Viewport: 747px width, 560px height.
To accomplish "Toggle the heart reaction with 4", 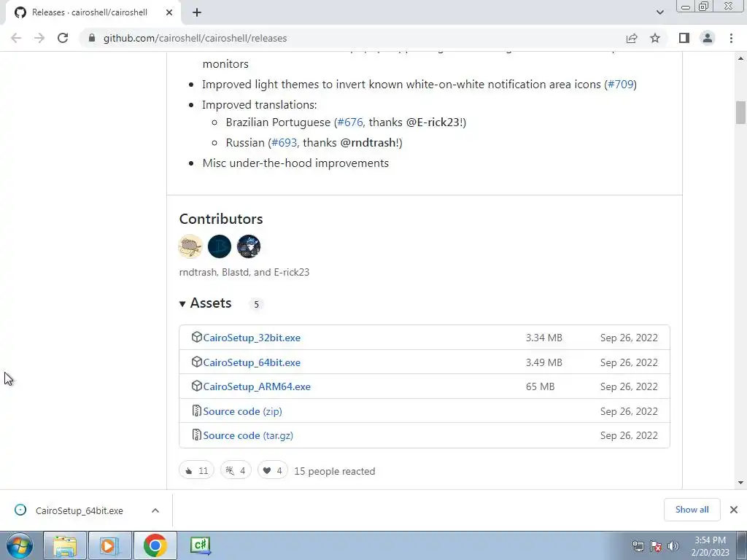I will (273, 470).
